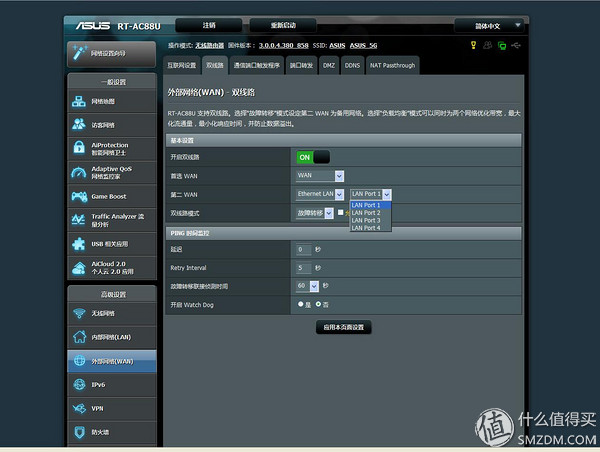This screenshot has height=452, width=600.
Task: Open WAN settings globe icon
Action: (x=79, y=361)
